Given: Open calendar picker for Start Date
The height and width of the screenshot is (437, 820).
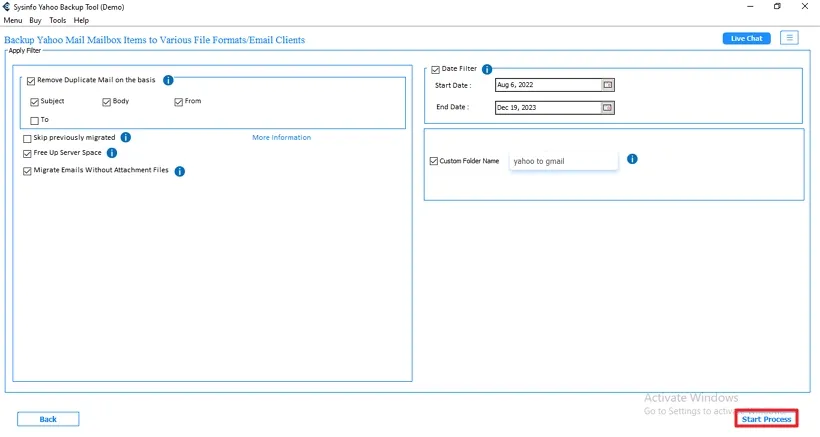Looking at the screenshot, I should (607, 85).
